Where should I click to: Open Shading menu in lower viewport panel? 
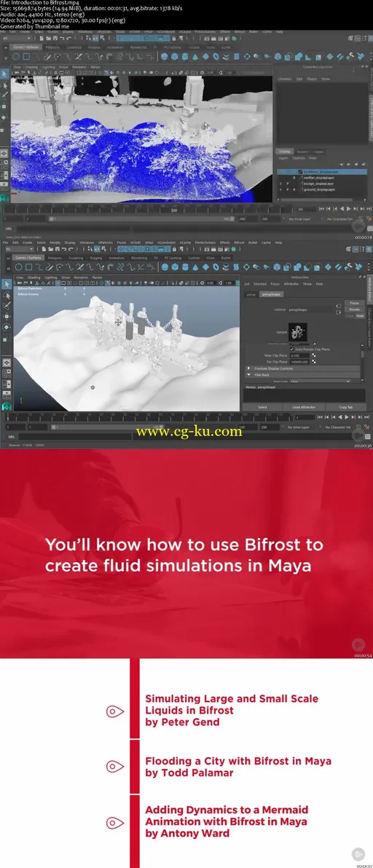click(34, 277)
